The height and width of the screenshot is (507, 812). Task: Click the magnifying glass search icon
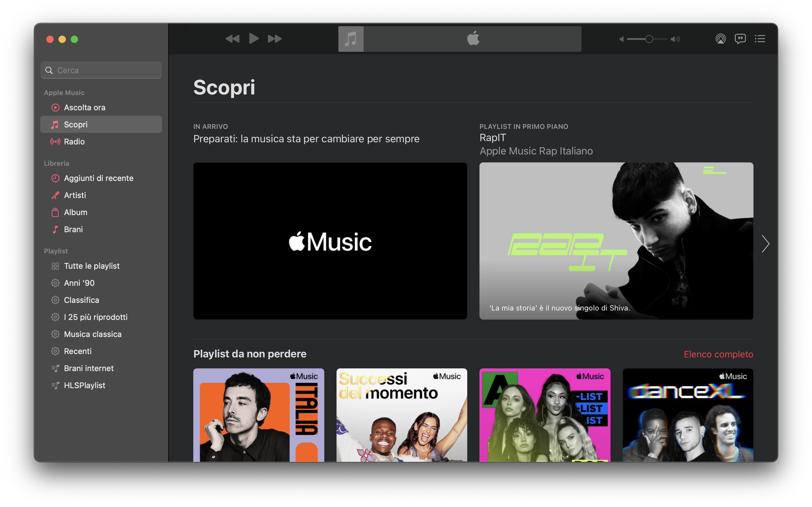(49, 70)
